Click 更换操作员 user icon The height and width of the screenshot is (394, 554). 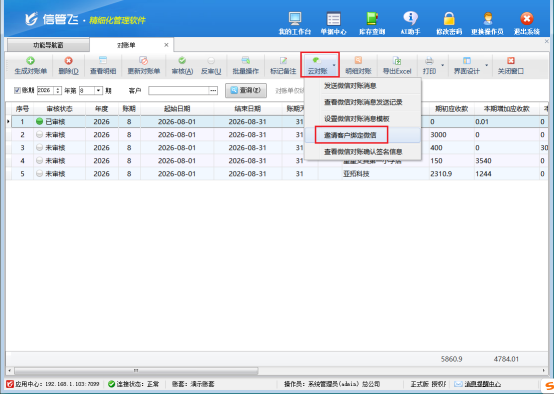coord(488,18)
